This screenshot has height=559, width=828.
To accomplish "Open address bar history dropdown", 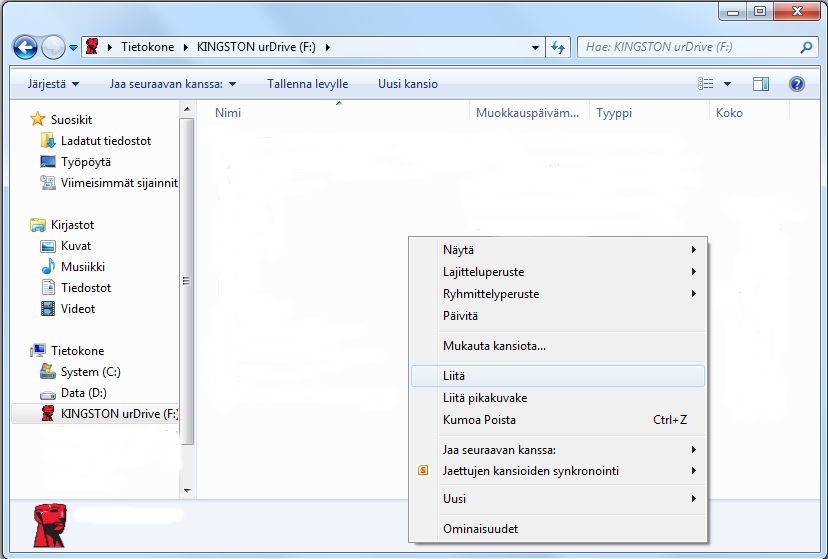I will pos(535,48).
